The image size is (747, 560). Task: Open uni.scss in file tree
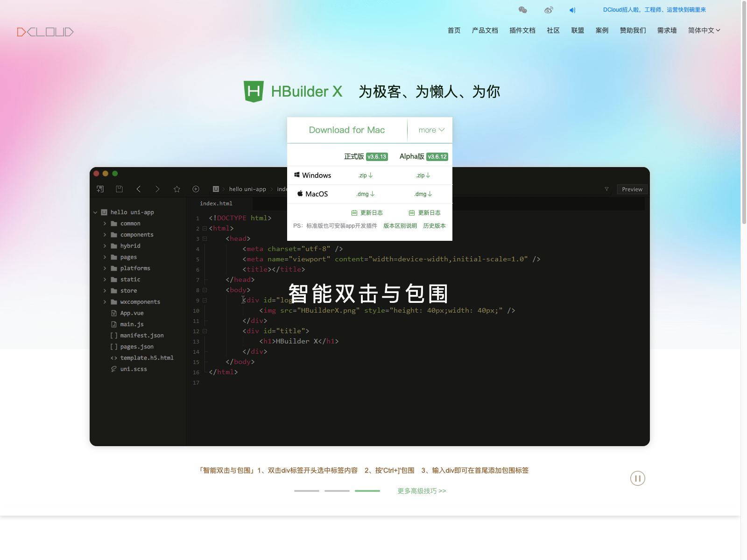tap(134, 369)
